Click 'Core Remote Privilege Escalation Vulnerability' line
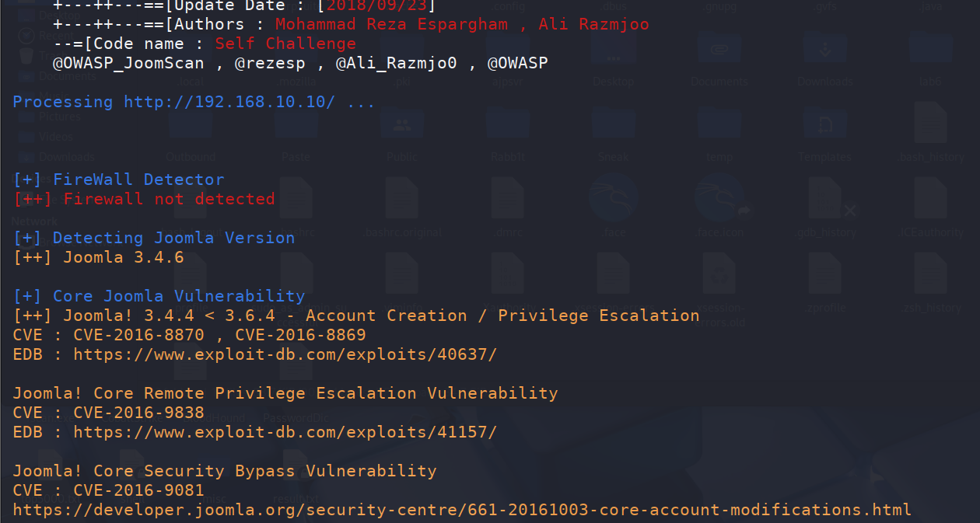980x523 pixels. [285, 393]
